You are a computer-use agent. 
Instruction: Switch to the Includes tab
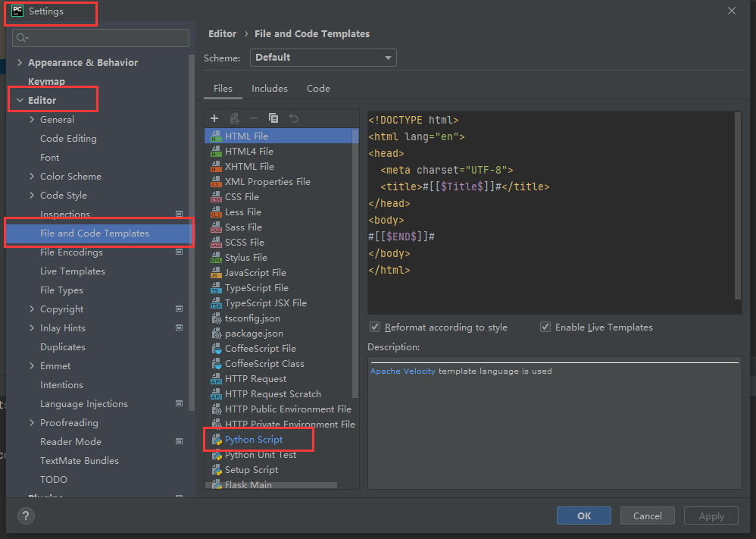coord(270,89)
